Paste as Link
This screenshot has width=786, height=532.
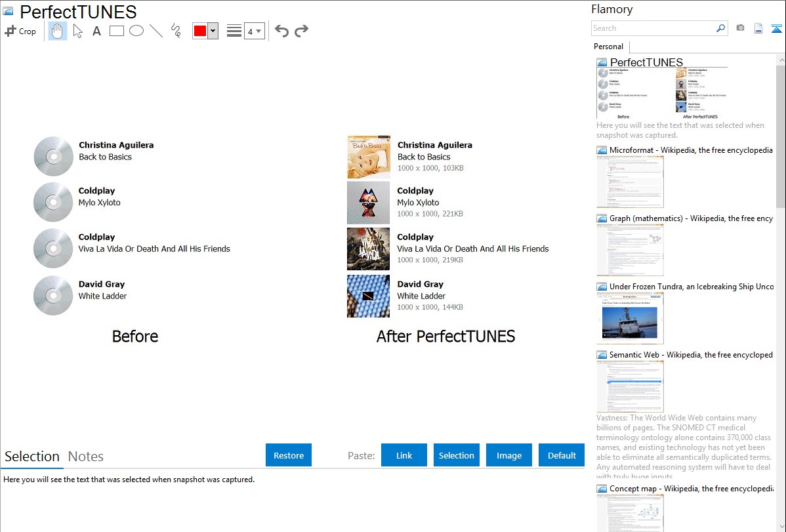[x=404, y=455]
